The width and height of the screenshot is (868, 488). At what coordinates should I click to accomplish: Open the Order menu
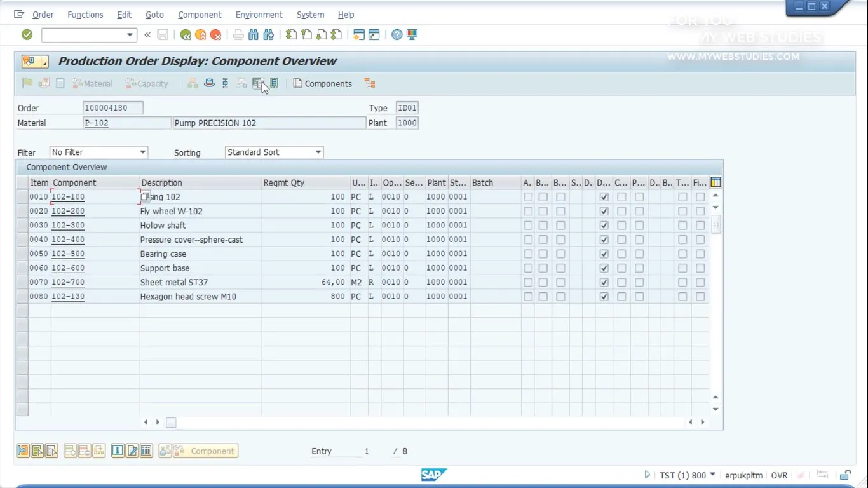(x=43, y=15)
